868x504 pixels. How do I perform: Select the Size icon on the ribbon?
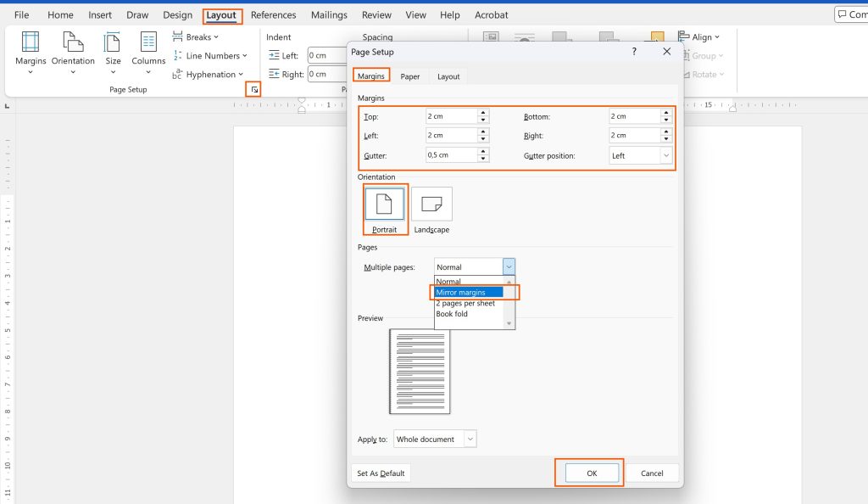click(113, 53)
